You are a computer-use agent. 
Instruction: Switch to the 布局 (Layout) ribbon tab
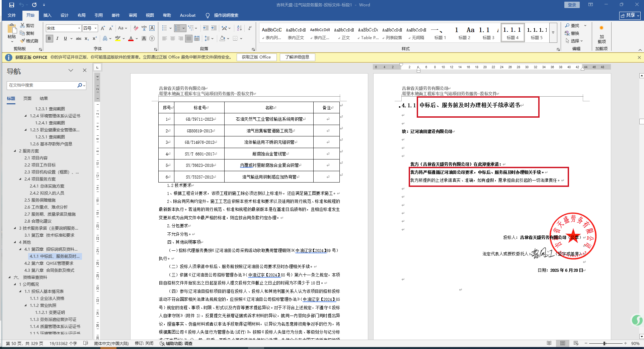click(x=82, y=15)
